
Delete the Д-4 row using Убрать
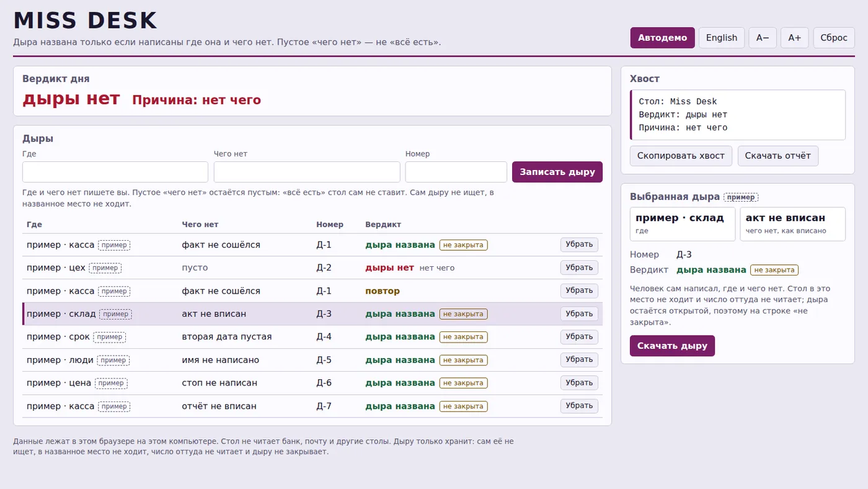pyautogui.click(x=579, y=337)
